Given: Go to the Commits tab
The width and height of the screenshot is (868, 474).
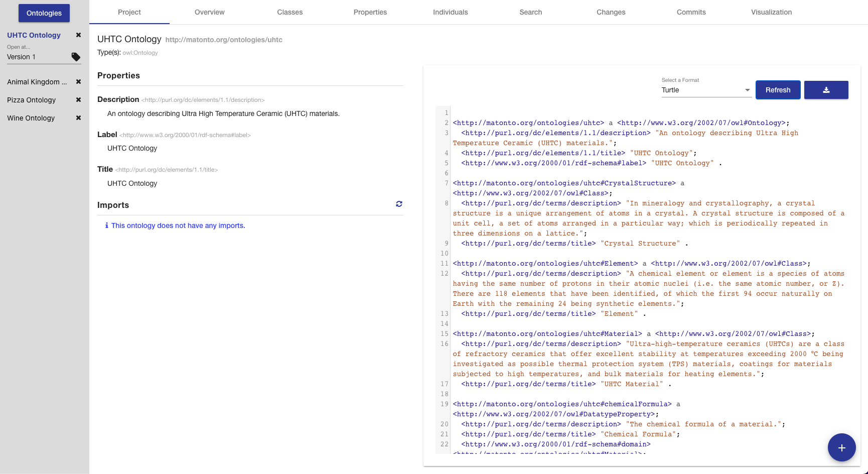Looking at the screenshot, I should click(691, 12).
